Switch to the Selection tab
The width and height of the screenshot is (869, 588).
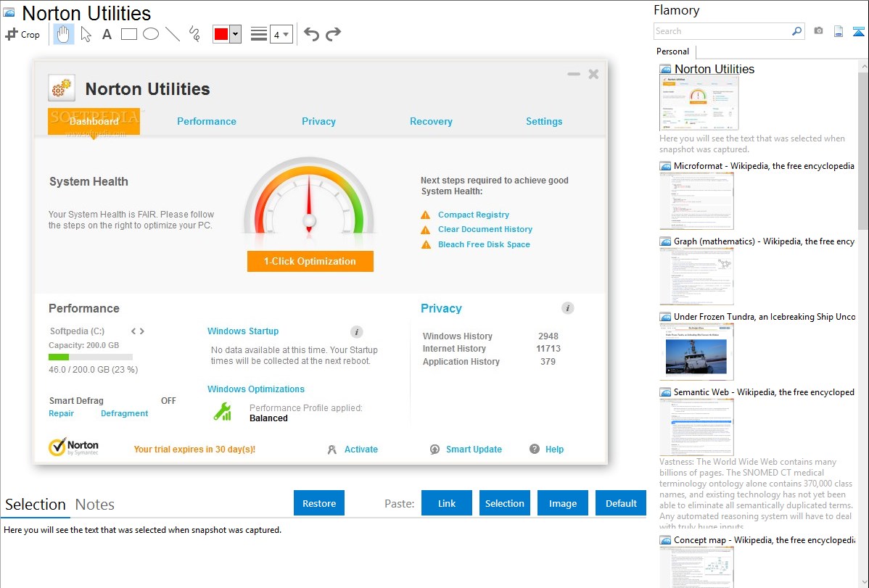[x=36, y=505]
